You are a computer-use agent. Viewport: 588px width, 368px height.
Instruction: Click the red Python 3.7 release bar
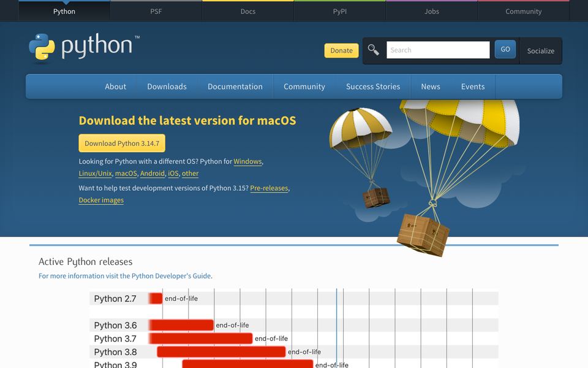coord(201,339)
